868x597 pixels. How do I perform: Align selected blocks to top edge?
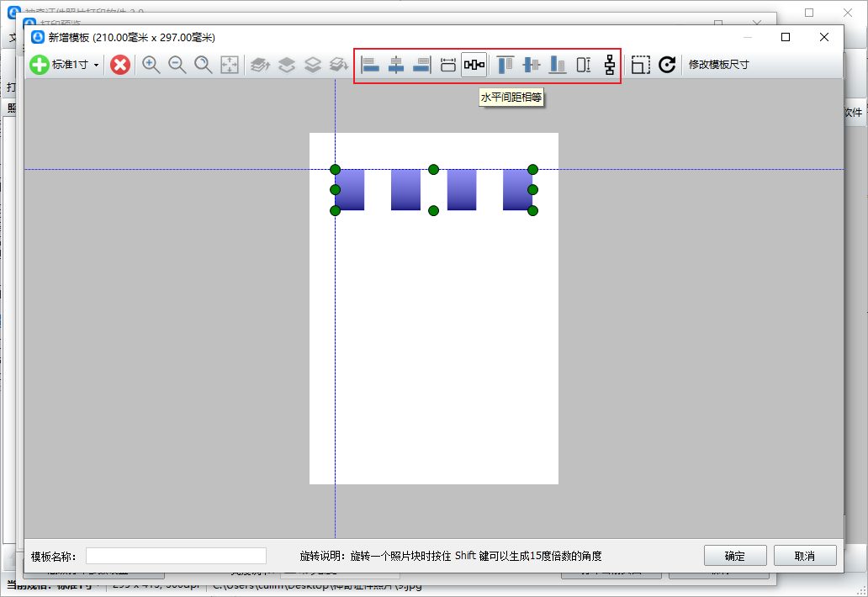pyautogui.click(x=505, y=65)
